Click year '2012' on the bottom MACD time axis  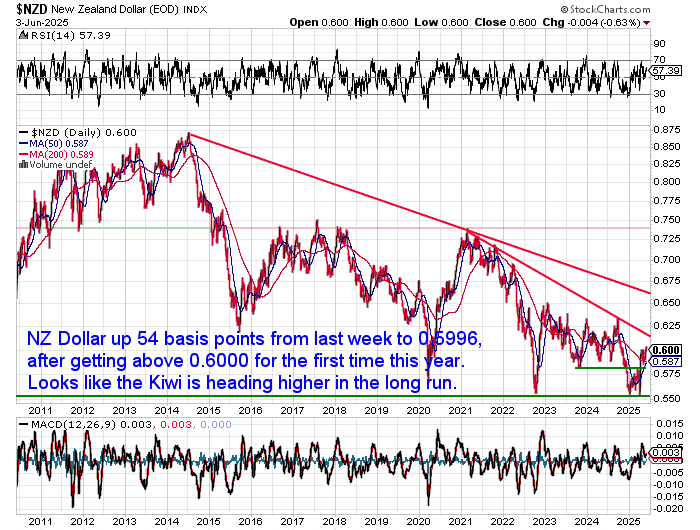(82, 522)
